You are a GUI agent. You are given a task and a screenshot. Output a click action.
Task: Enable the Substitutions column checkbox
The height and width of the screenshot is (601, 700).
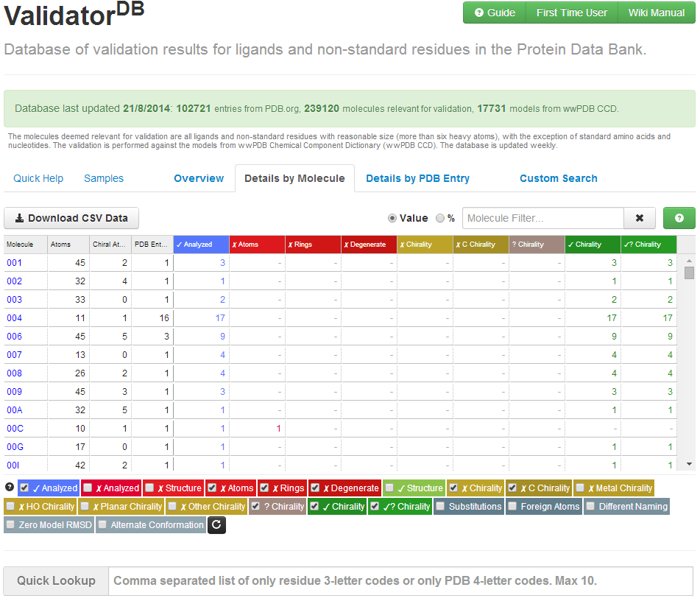pos(441,506)
